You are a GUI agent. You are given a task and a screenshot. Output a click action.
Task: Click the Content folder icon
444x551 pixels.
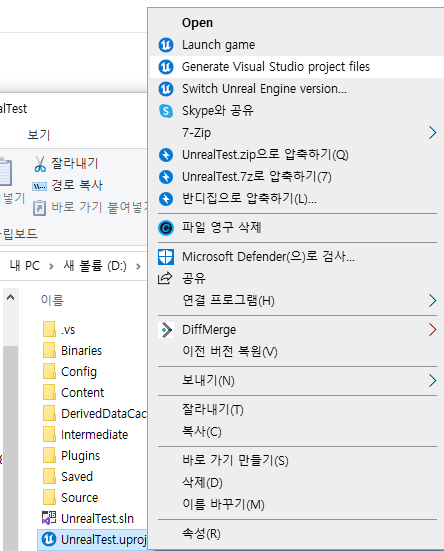(49, 393)
